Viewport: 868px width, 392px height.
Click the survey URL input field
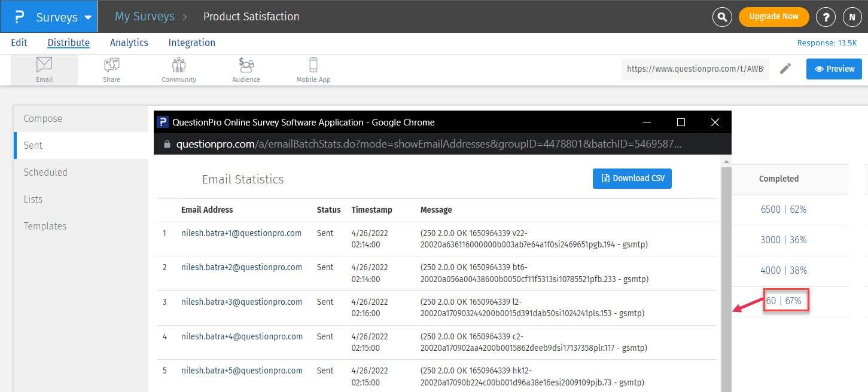click(695, 69)
